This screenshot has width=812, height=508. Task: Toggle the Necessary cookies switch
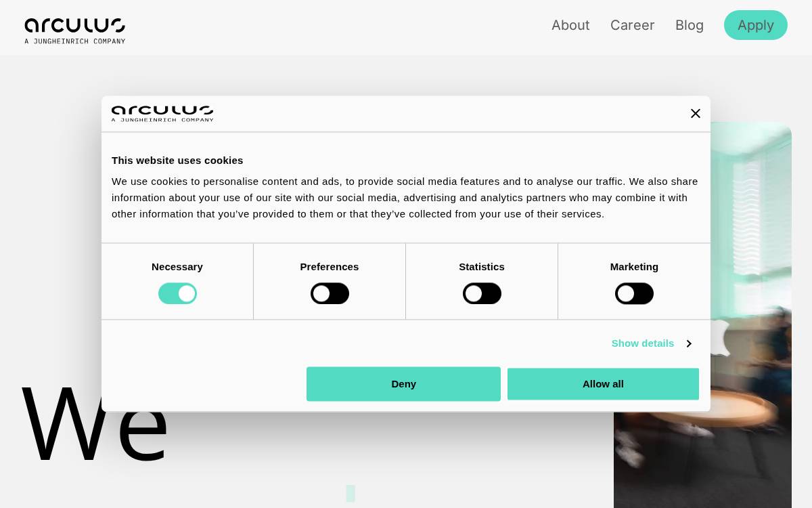pyautogui.click(x=177, y=294)
